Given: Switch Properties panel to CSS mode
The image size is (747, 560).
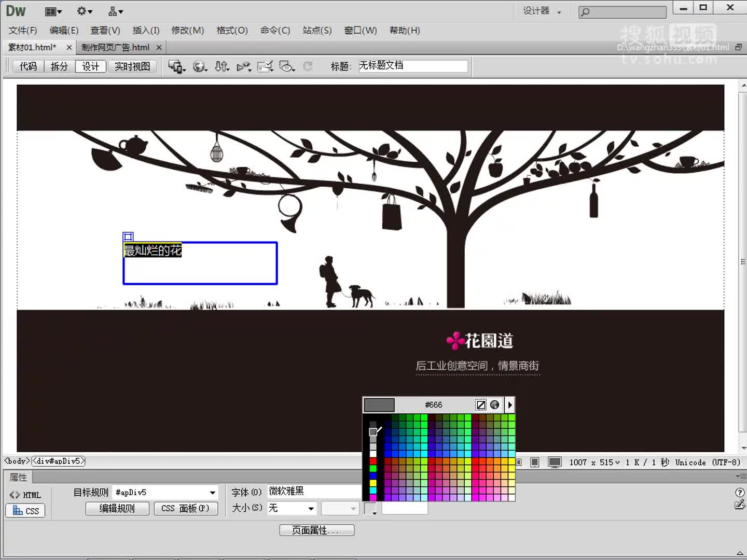Looking at the screenshot, I should click(25, 511).
